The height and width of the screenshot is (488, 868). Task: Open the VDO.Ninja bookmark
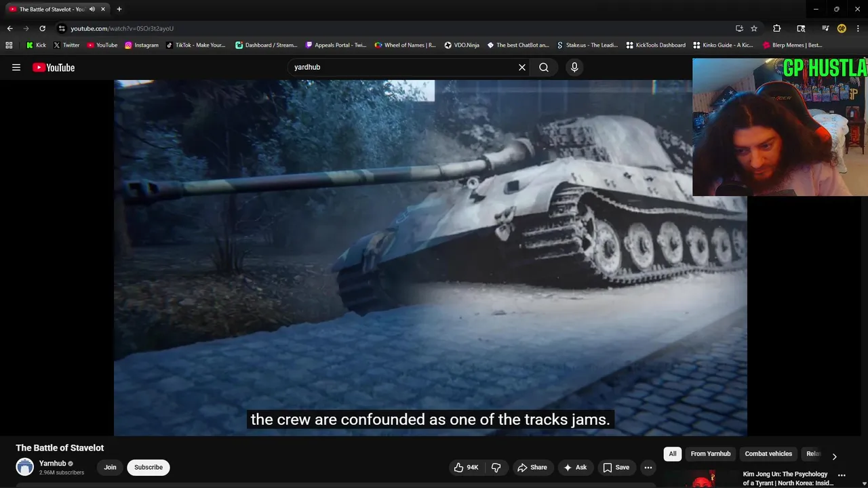click(x=462, y=45)
